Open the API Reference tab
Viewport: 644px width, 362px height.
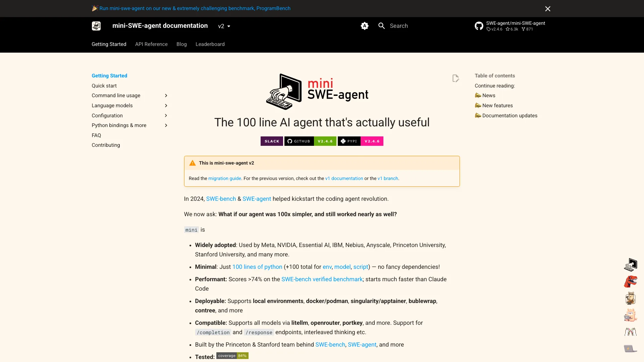tap(151, 44)
